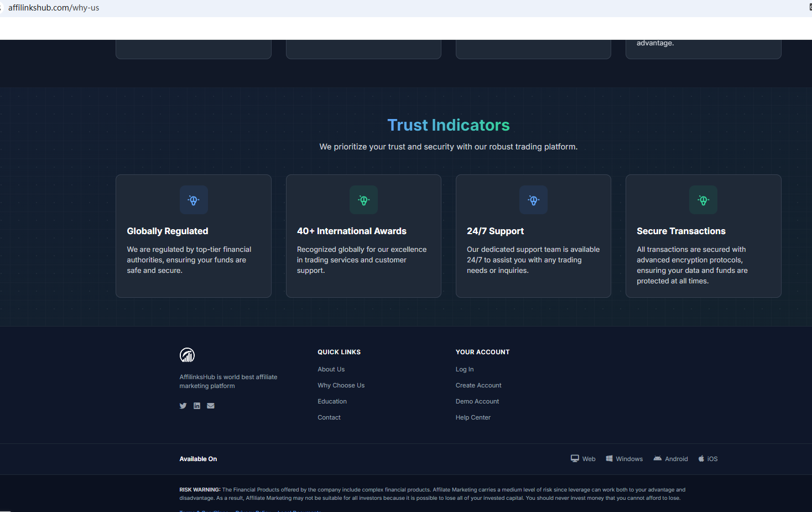This screenshot has height=512, width=812.
Task: Choose the Windows platform icon
Action: 609,458
